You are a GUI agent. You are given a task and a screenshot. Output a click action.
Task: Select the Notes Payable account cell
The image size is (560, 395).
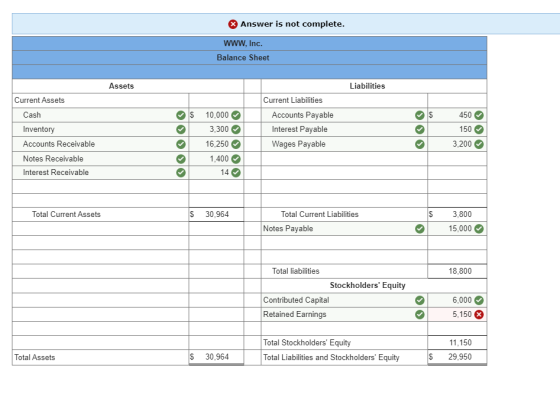coord(344,229)
